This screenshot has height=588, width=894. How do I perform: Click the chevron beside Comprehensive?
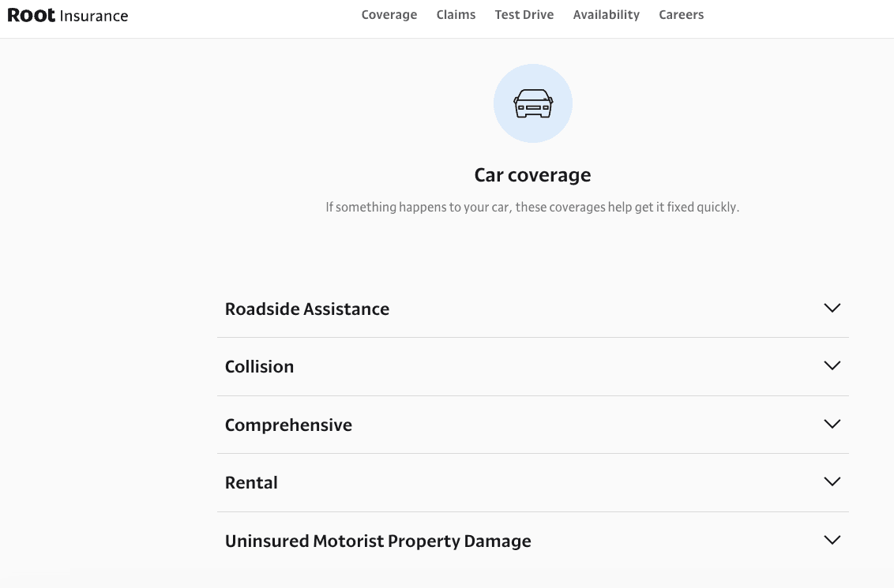click(x=832, y=424)
